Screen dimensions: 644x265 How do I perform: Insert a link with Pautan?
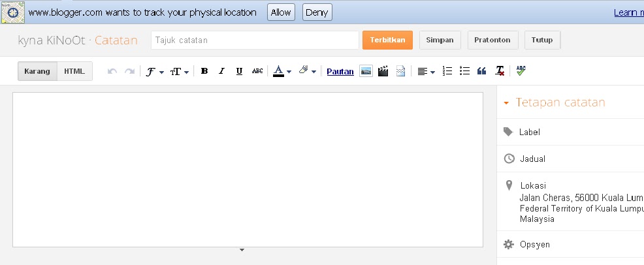(340, 71)
